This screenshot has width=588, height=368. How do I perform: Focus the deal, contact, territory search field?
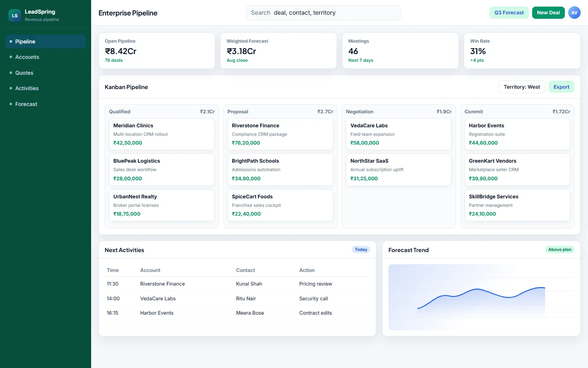coord(323,13)
